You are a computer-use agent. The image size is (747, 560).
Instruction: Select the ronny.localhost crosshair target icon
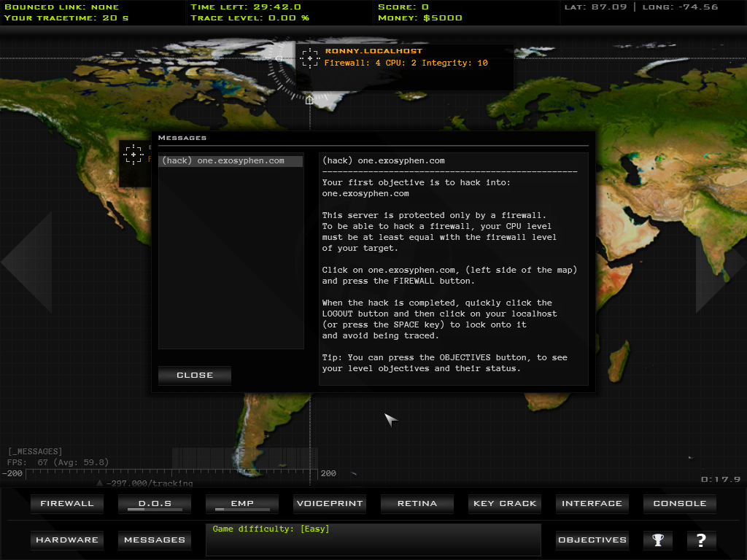click(x=310, y=58)
